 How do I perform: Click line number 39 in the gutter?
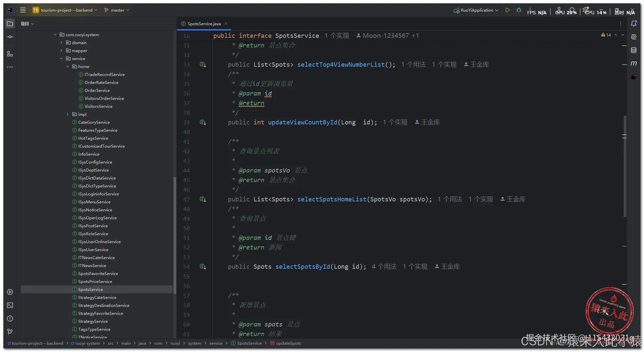pyautogui.click(x=186, y=122)
